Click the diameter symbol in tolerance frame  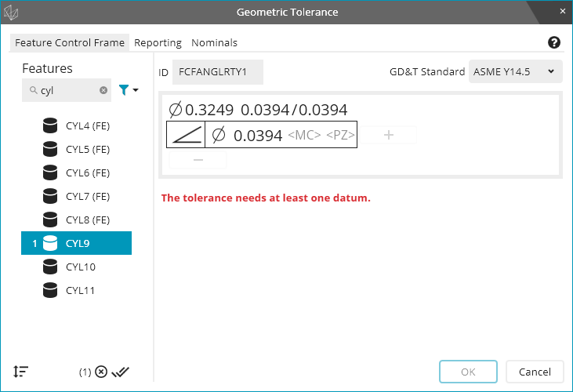pyautogui.click(x=219, y=136)
